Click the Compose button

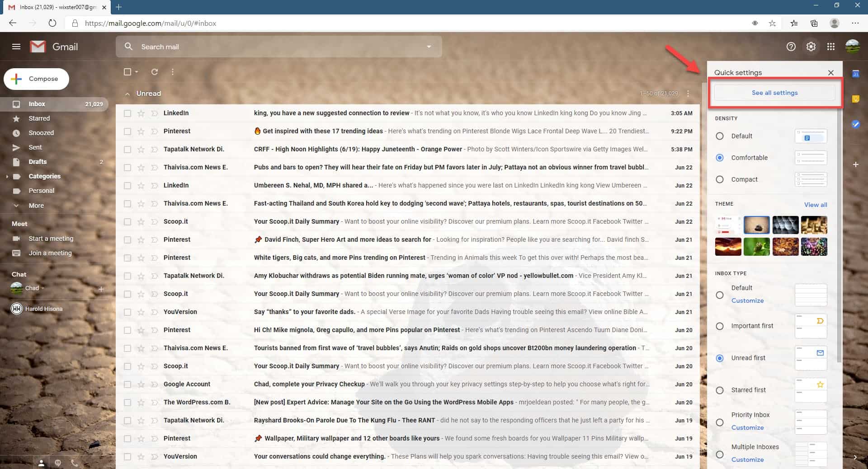(x=36, y=79)
